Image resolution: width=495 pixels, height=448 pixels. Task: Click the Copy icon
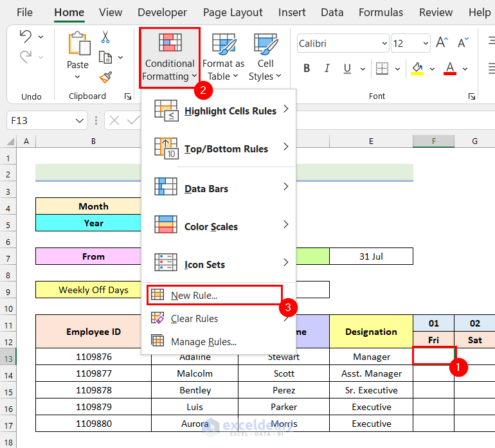[105, 57]
